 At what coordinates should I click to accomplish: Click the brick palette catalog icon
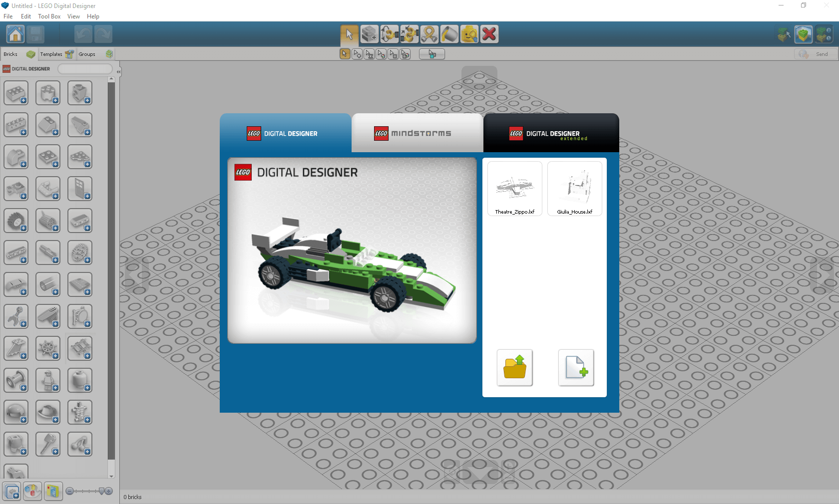[53, 492]
